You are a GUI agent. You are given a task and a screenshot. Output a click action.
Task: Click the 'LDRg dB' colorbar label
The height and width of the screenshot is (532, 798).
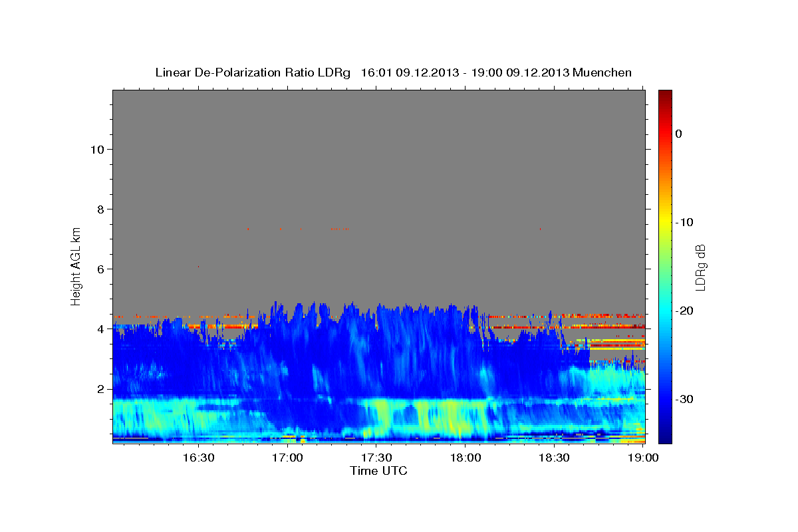(x=700, y=267)
